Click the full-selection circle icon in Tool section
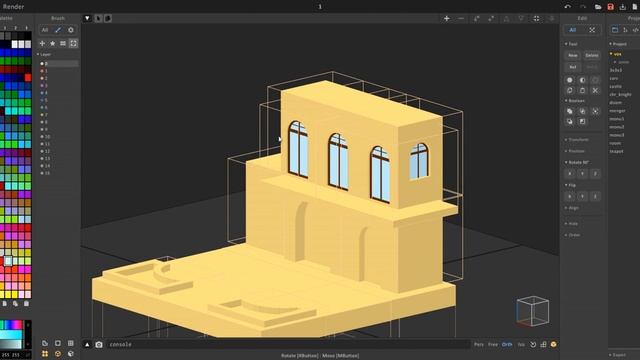This screenshot has height=360, width=640. [x=570, y=80]
